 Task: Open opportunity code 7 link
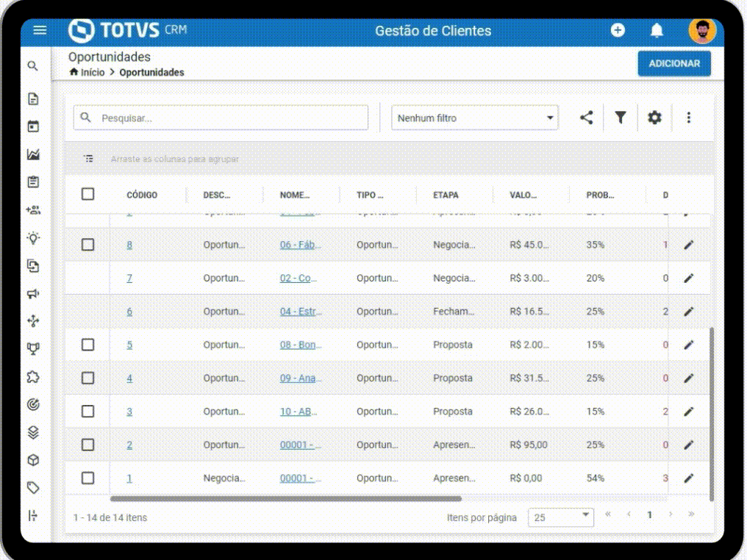(x=129, y=278)
